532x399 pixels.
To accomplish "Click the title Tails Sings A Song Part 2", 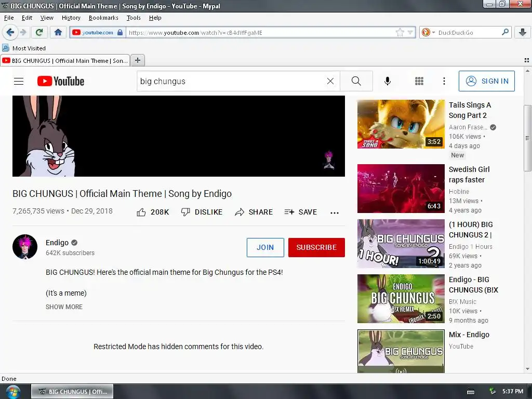I will tap(470, 110).
